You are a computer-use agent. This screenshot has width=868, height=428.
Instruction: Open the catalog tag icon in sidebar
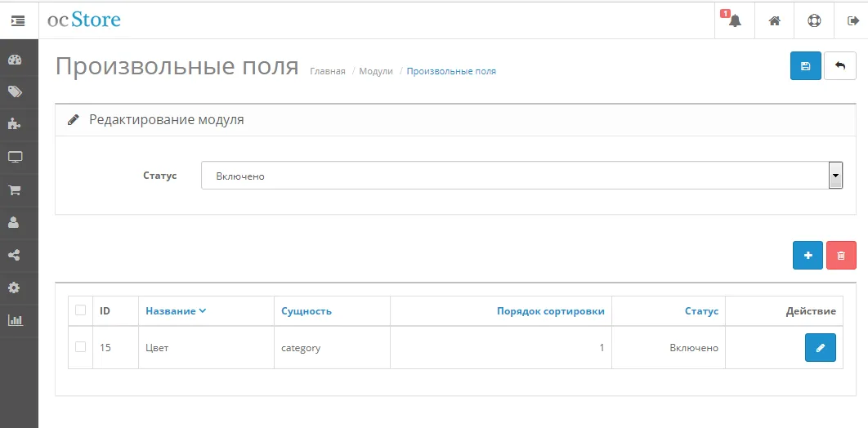pos(15,92)
